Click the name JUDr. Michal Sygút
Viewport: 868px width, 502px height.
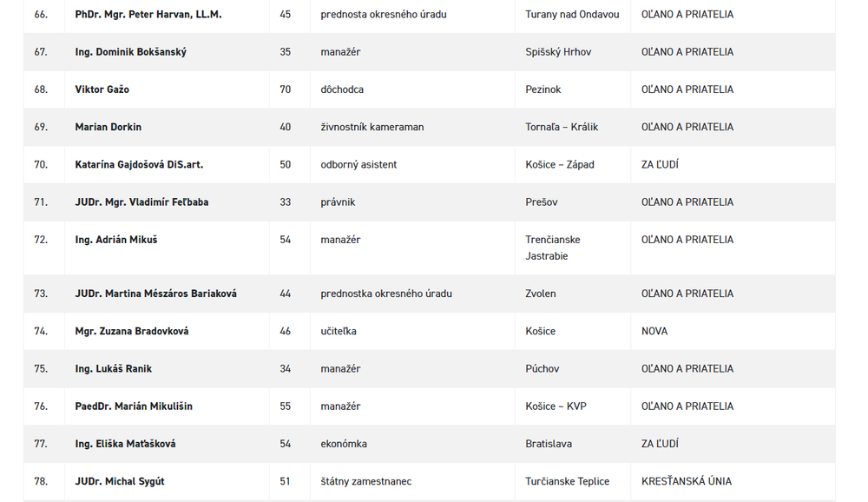[x=119, y=481]
